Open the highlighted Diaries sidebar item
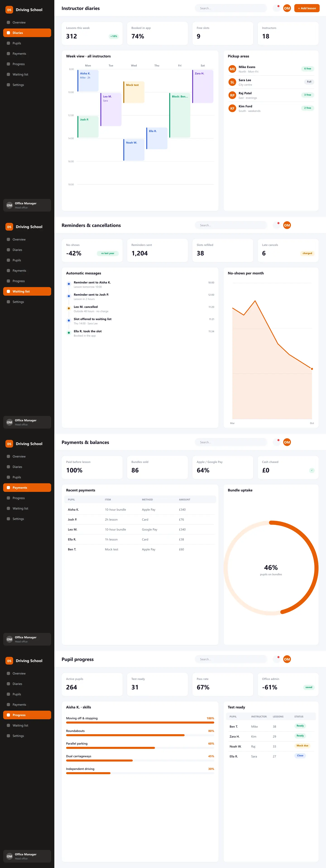This screenshot has width=326, height=868. coord(27,33)
